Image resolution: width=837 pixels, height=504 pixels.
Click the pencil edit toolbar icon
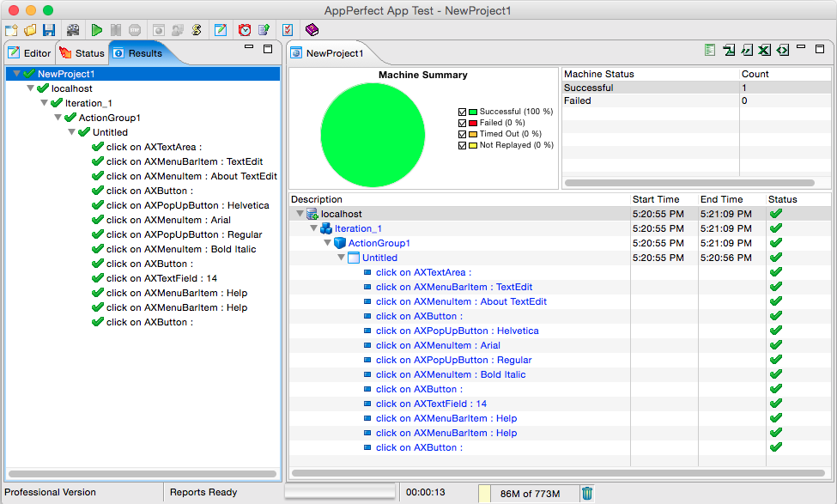pos(221,30)
